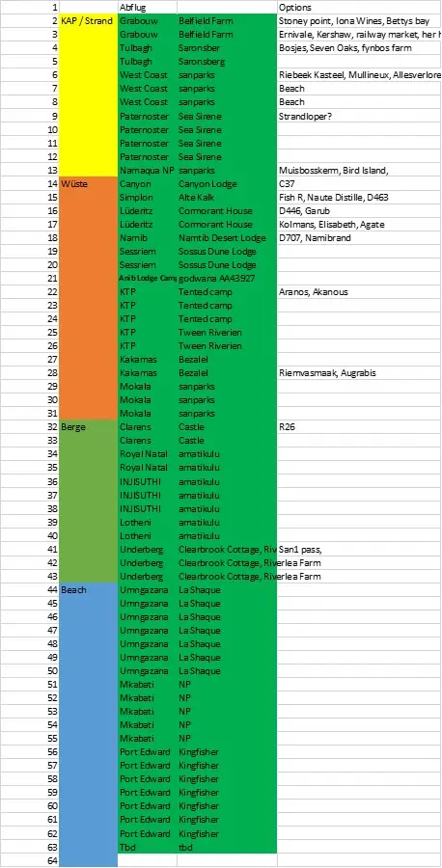442x868 pixels.
Task: Select the Alte Kalk cell
Action: (x=227, y=197)
